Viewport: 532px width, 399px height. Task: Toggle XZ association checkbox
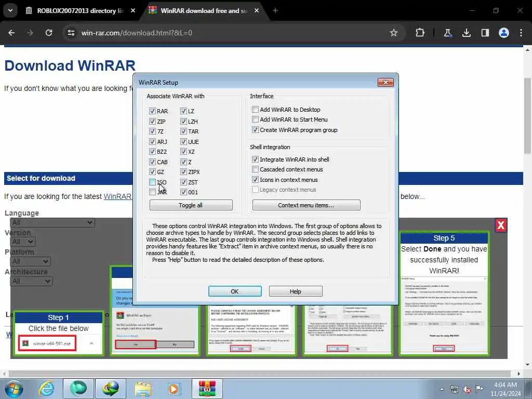tap(183, 151)
